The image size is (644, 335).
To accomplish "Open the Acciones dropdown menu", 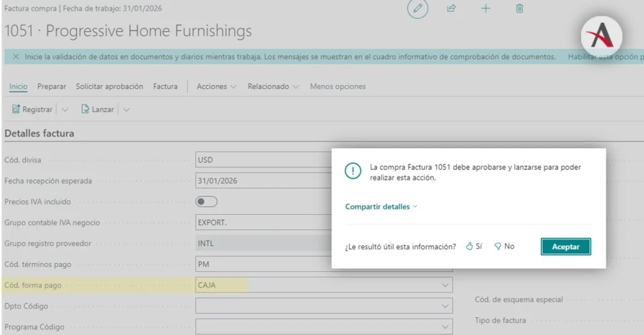I will pos(216,86).
